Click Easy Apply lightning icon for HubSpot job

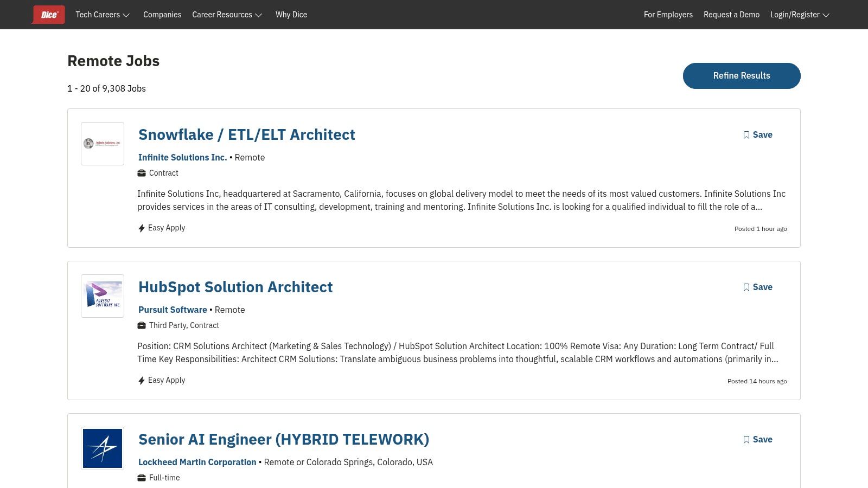(142, 381)
